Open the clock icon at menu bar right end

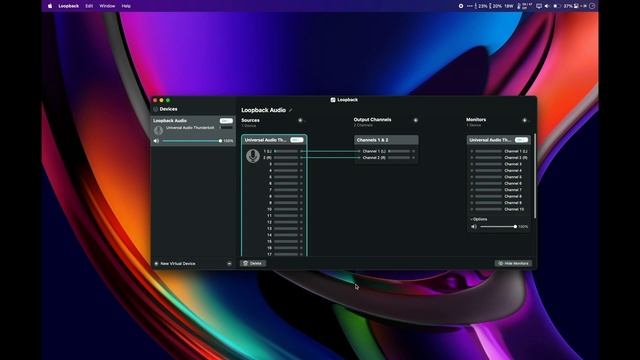(592, 6)
